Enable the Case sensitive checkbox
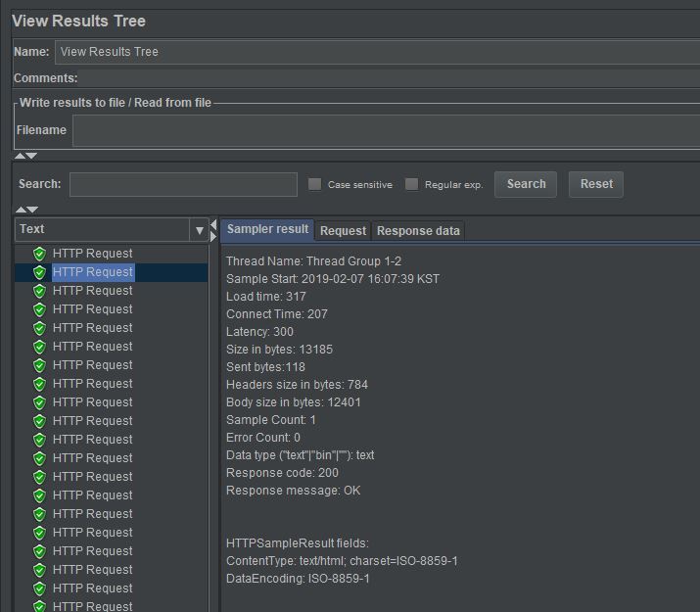The image size is (700, 612). 314,184
